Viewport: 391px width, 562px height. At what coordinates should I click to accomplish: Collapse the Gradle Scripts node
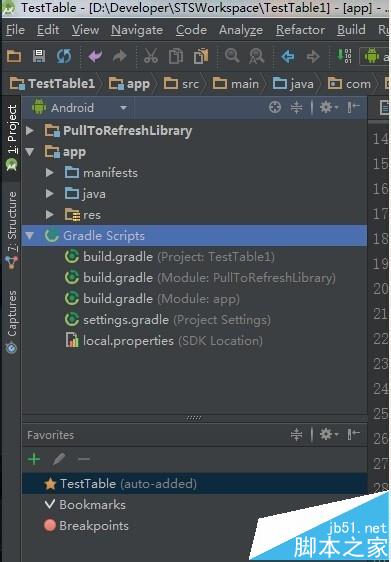pos(30,236)
